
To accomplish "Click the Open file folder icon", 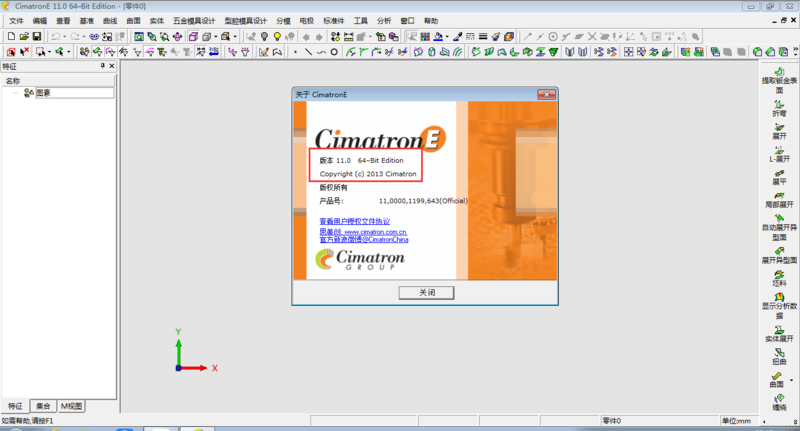I will pos(23,37).
